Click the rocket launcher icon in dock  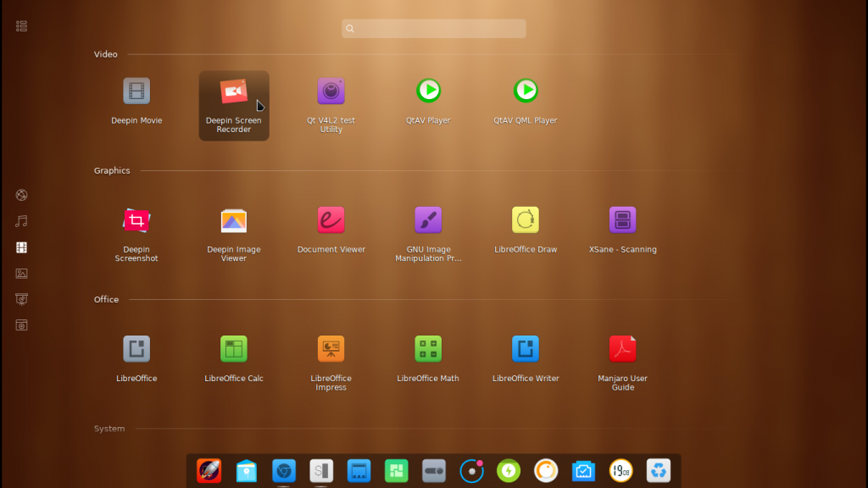[209, 470]
